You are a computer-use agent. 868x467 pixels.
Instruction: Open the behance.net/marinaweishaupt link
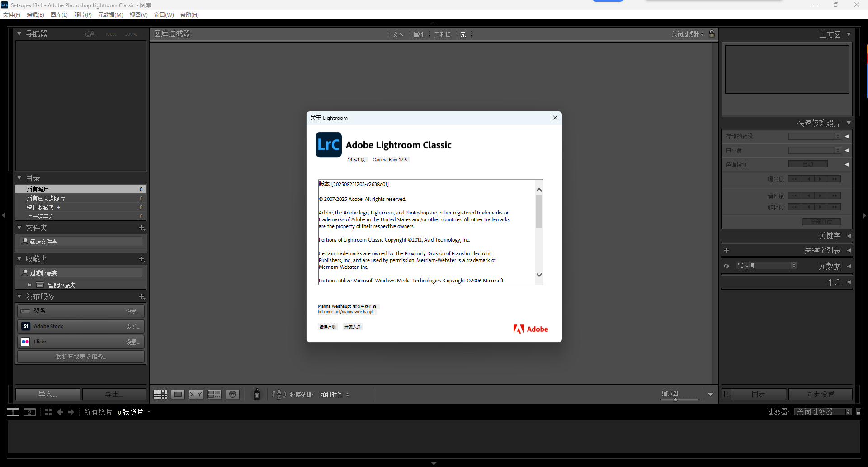pyautogui.click(x=345, y=311)
